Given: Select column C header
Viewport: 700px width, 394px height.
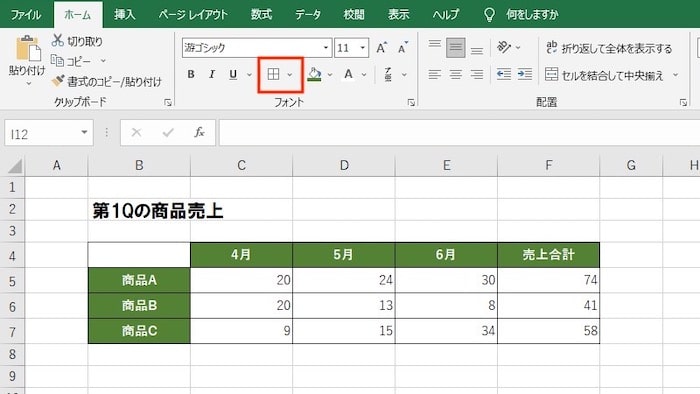Looking at the screenshot, I should tap(242, 166).
